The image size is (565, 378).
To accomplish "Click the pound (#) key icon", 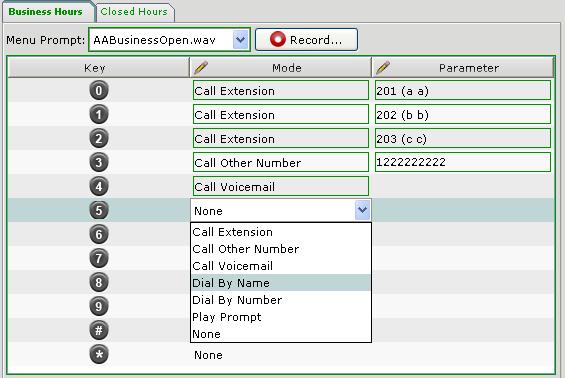I will [x=99, y=330].
